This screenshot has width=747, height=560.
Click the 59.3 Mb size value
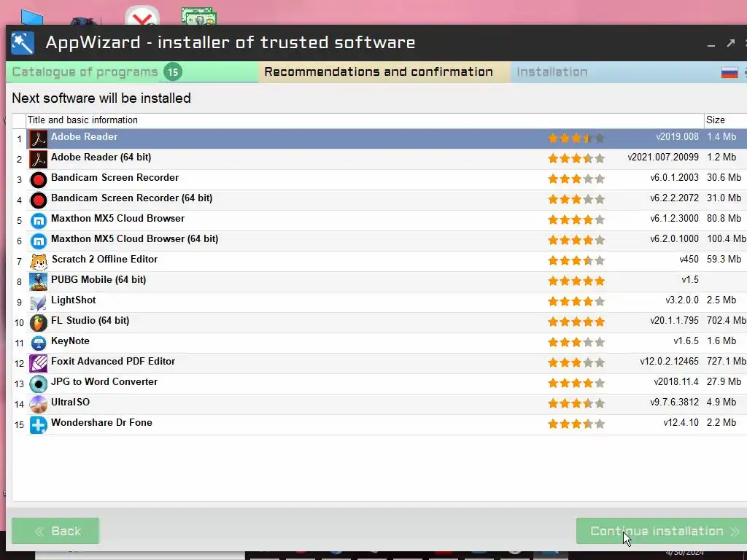point(724,260)
